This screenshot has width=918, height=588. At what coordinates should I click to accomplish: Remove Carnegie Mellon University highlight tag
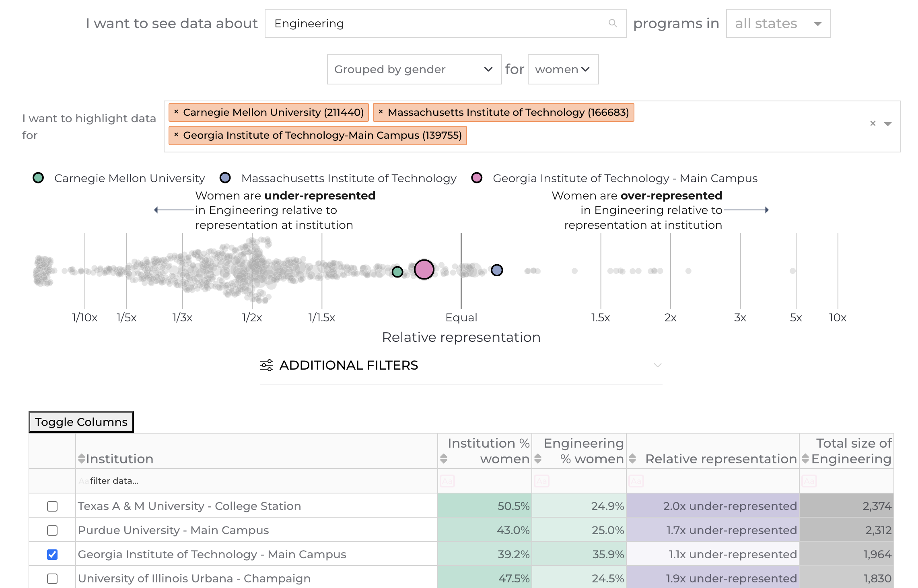point(176,112)
